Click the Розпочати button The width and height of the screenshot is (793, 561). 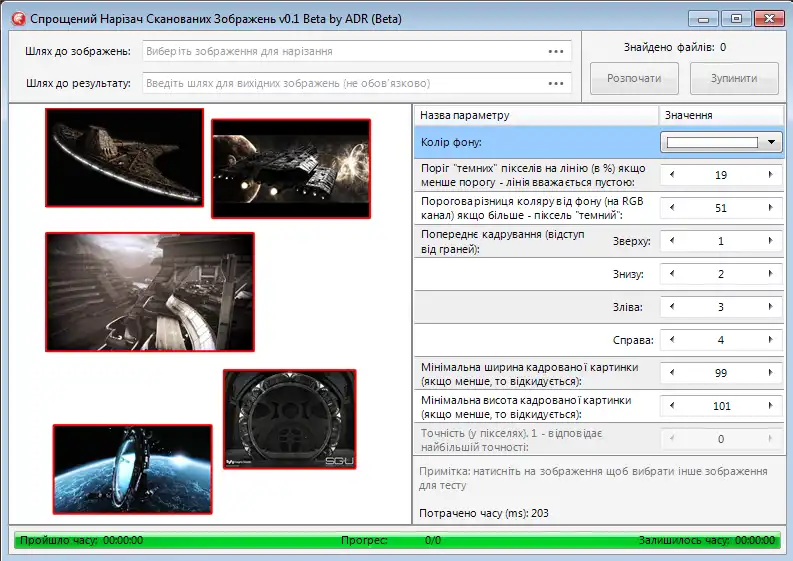coord(634,78)
